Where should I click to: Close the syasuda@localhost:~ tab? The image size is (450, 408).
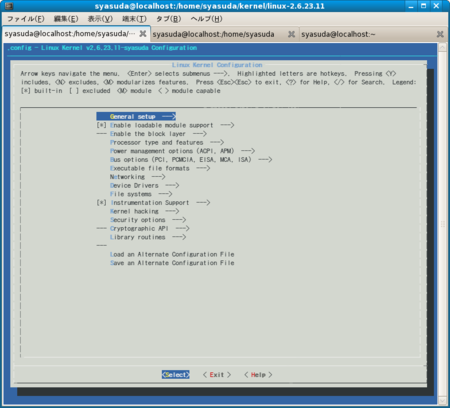click(440, 34)
